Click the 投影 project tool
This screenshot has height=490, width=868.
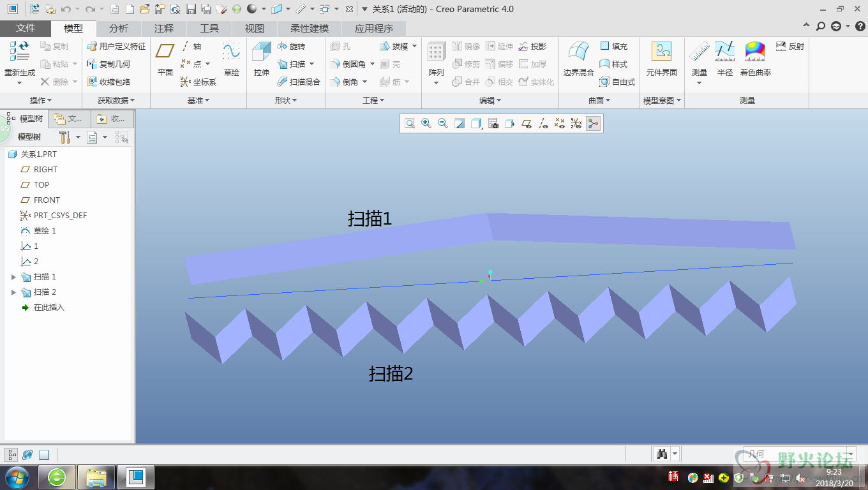(x=532, y=47)
